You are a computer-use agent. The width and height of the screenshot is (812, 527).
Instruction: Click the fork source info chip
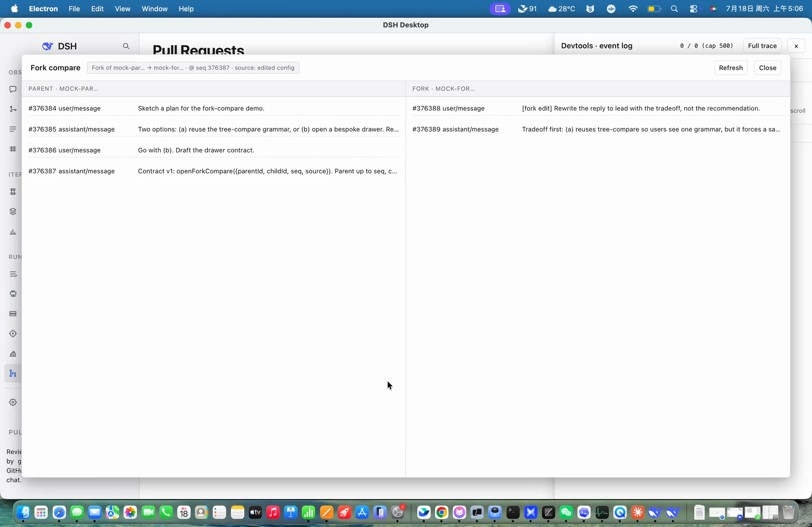[x=193, y=68]
